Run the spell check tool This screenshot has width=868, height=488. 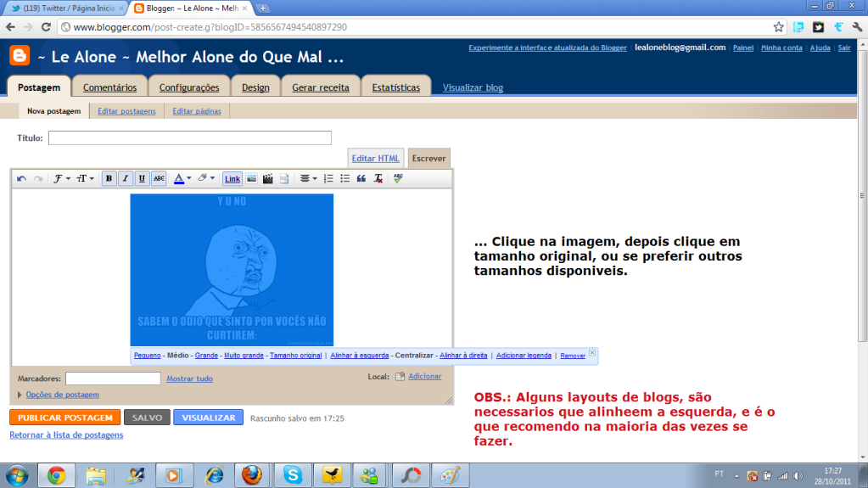397,179
